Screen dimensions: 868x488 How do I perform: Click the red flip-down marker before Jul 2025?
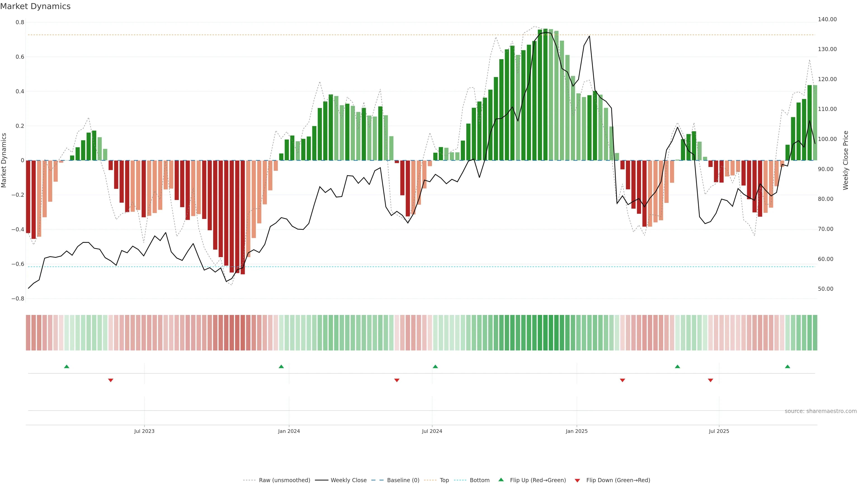point(710,380)
